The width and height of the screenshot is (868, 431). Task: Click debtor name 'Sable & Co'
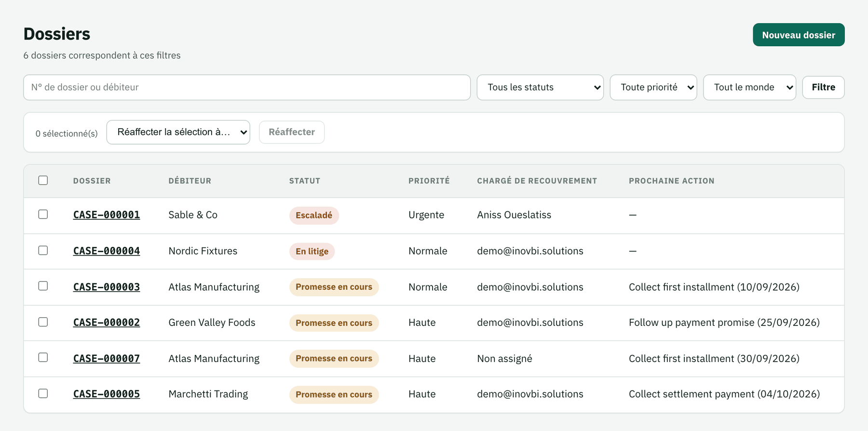tap(193, 215)
